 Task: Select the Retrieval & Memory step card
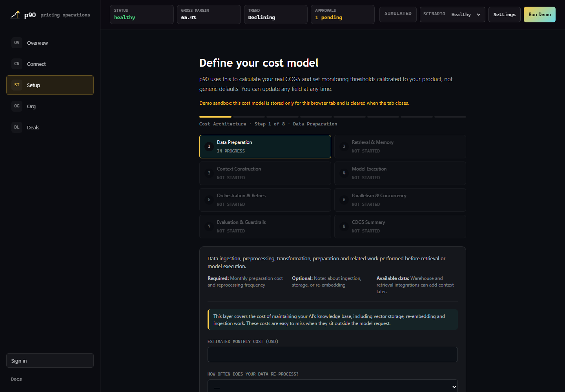point(400,147)
